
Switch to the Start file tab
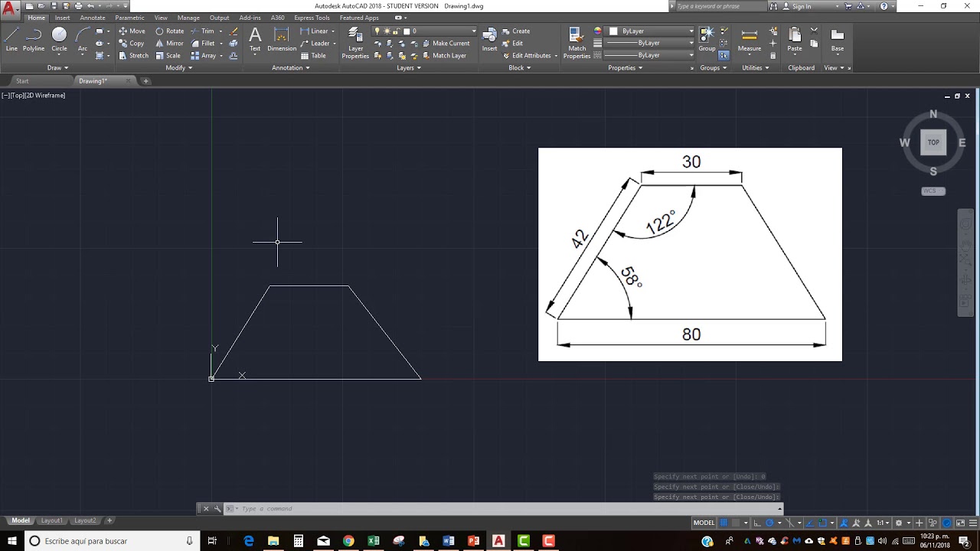click(x=22, y=81)
